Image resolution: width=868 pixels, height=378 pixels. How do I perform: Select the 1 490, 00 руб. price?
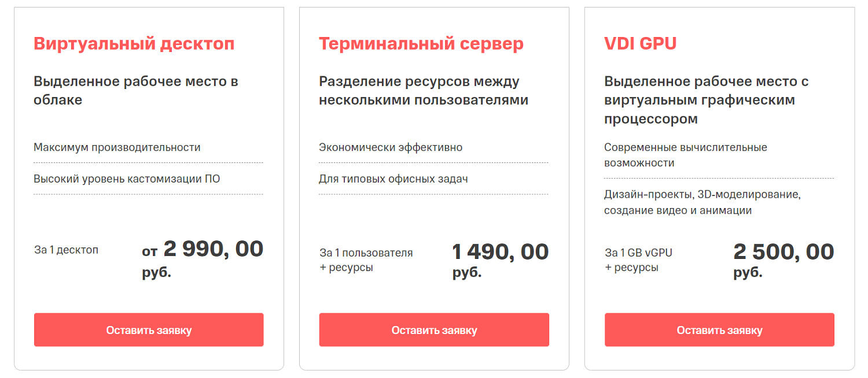coord(500,260)
